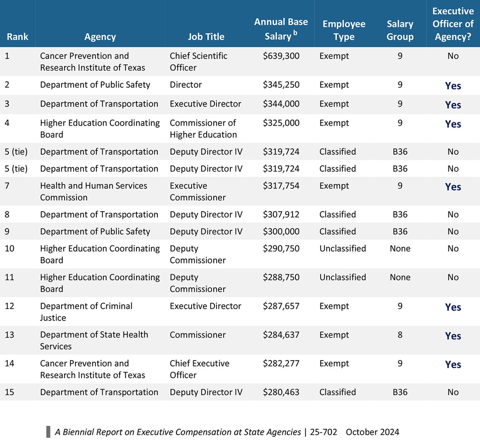Click footnote superscript b in salary header
This screenshot has width=480, height=448.
(x=295, y=33)
